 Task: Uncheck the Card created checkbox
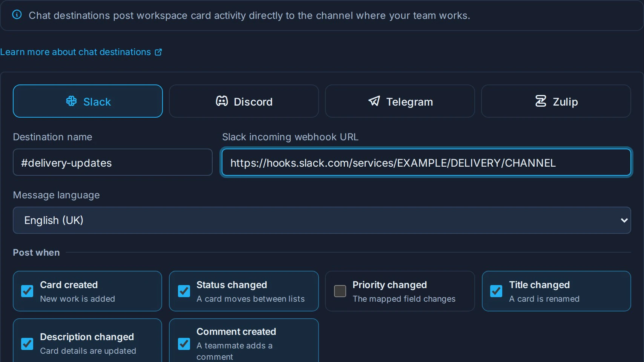(27, 291)
